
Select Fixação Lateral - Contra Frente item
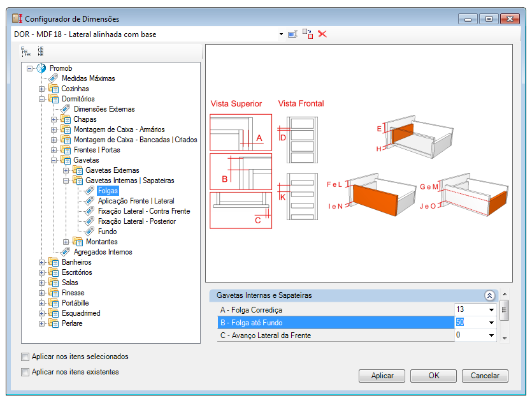pyautogui.click(x=144, y=211)
